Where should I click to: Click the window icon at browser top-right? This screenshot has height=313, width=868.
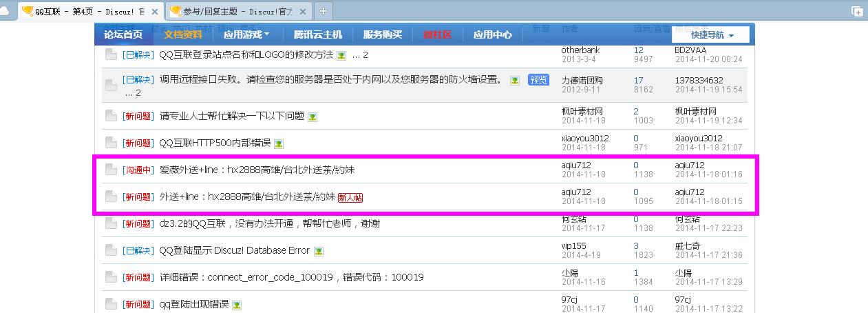(x=857, y=11)
